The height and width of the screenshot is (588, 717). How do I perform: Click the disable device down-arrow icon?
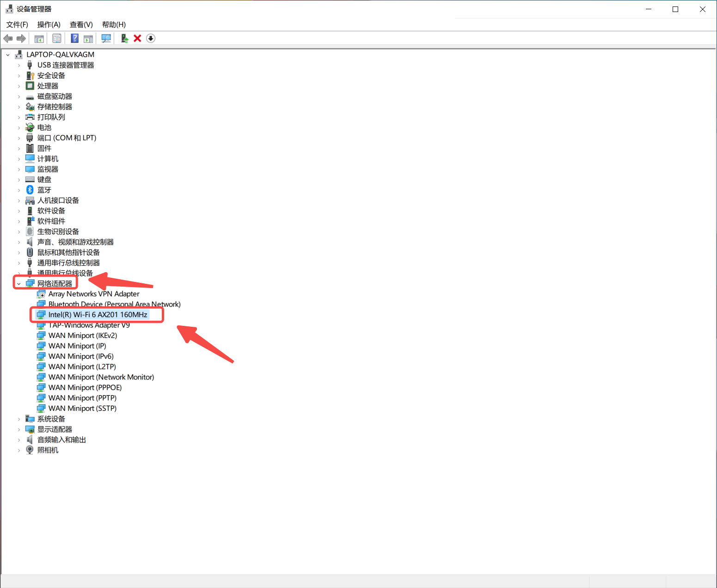(x=151, y=38)
